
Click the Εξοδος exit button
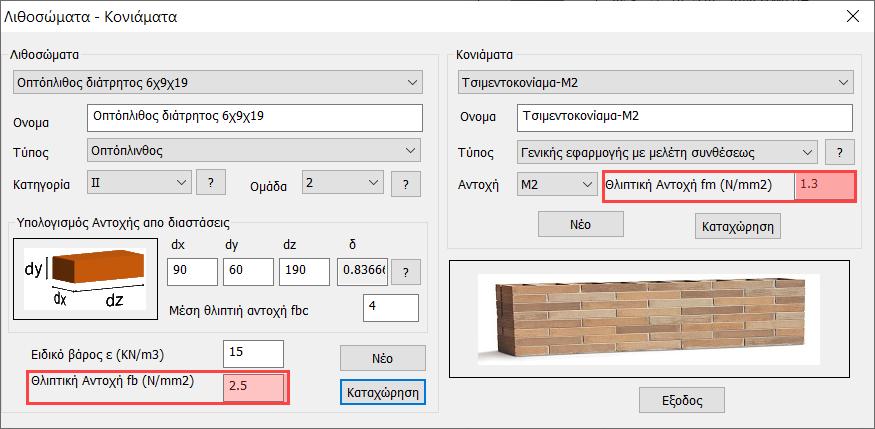pyautogui.click(x=681, y=400)
